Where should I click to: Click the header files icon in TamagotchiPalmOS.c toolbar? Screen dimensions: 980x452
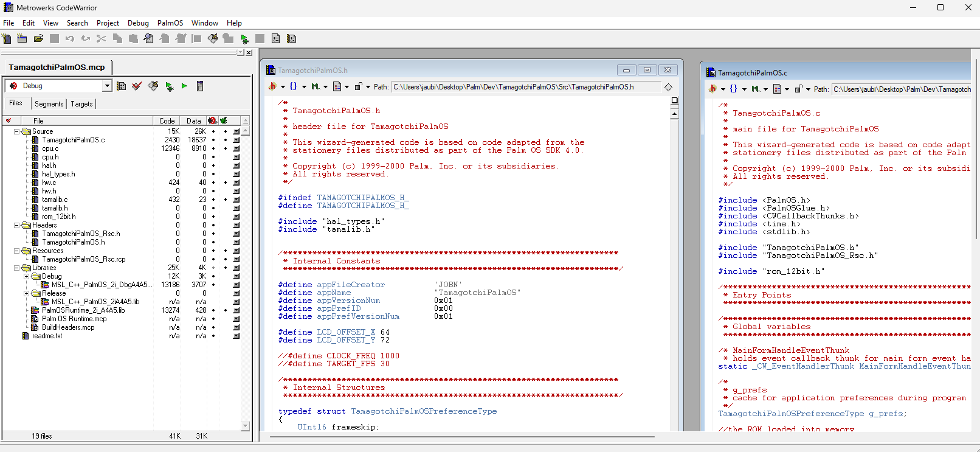(713, 89)
